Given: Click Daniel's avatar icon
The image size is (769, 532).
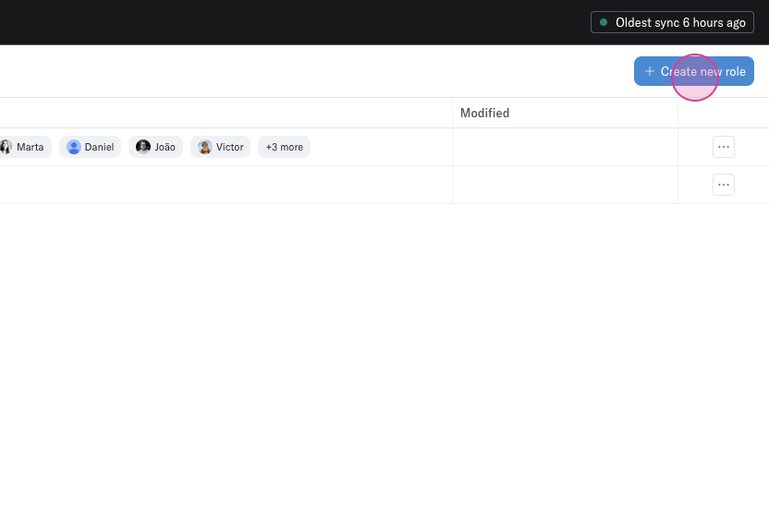Looking at the screenshot, I should tap(74, 147).
